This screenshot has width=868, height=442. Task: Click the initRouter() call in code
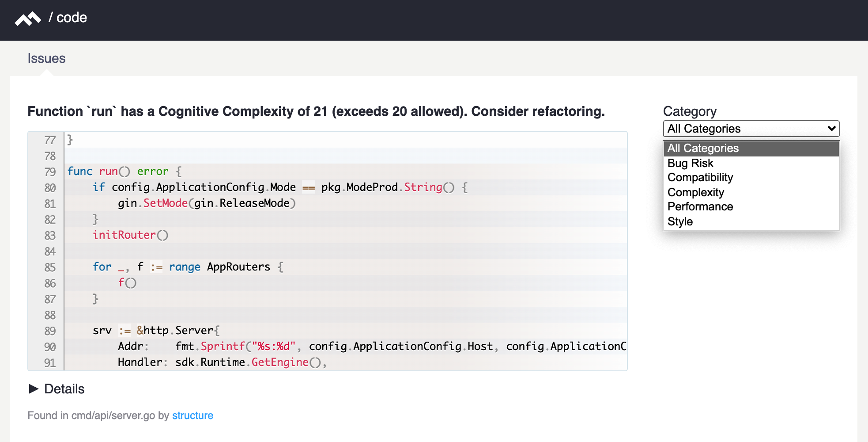pos(130,235)
